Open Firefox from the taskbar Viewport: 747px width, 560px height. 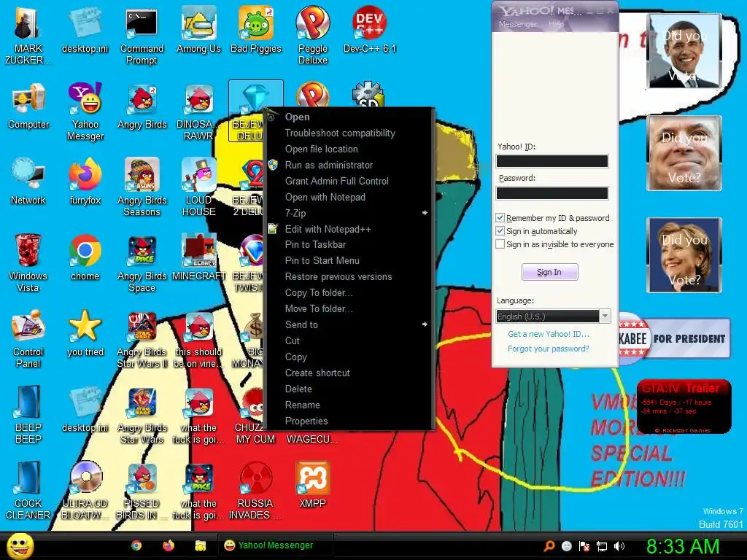(x=169, y=545)
